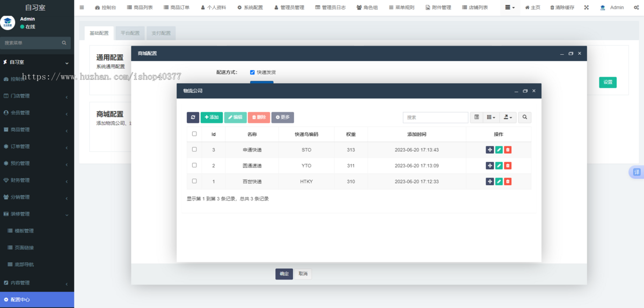Click search icon in sidebar menu search
This screenshot has height=308, width=644.
tap(64, 43)
